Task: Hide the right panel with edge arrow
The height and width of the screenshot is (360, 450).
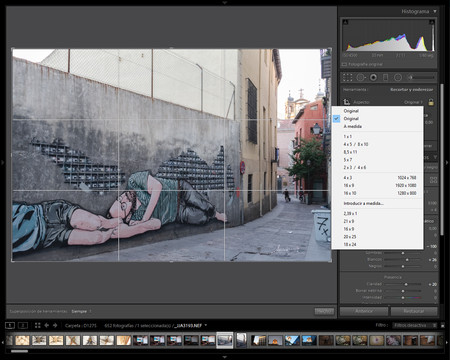Action: [447, 163]
